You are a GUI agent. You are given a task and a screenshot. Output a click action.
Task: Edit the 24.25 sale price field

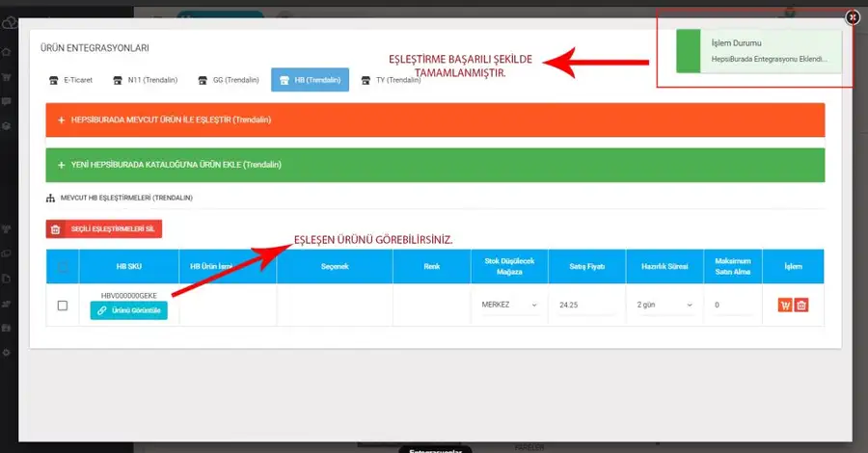click(x=586, y=305)
